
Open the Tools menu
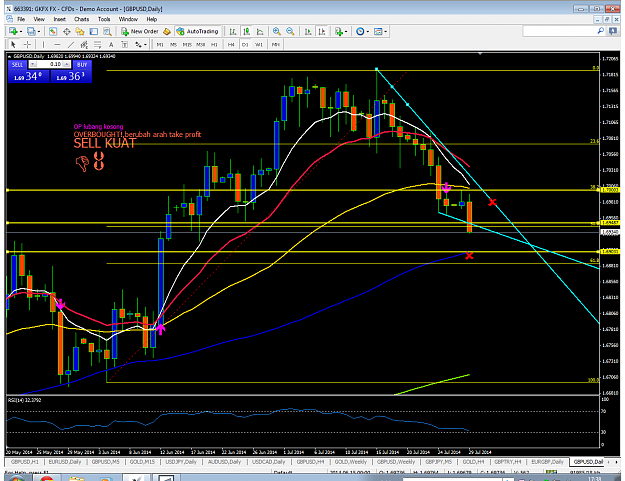104,19
